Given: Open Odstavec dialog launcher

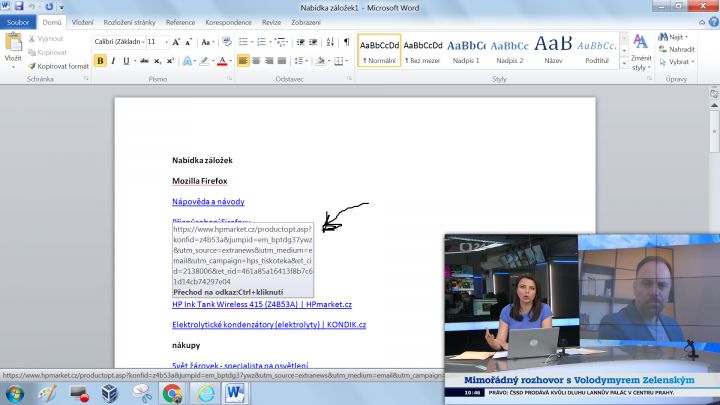Looking at the screenshot, I should (349, 79).
